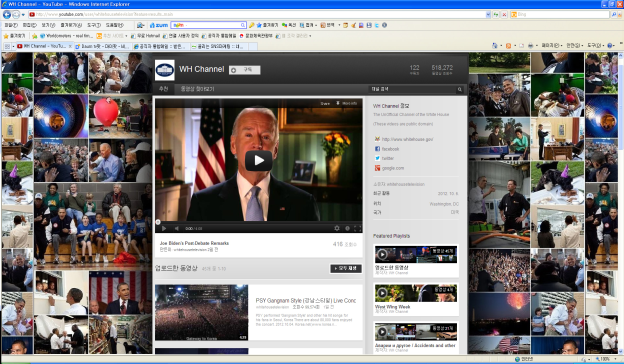This screenshot has height=364, width=624.
Task: Click the channel search magnifier icon
Action: pos(460,90)
